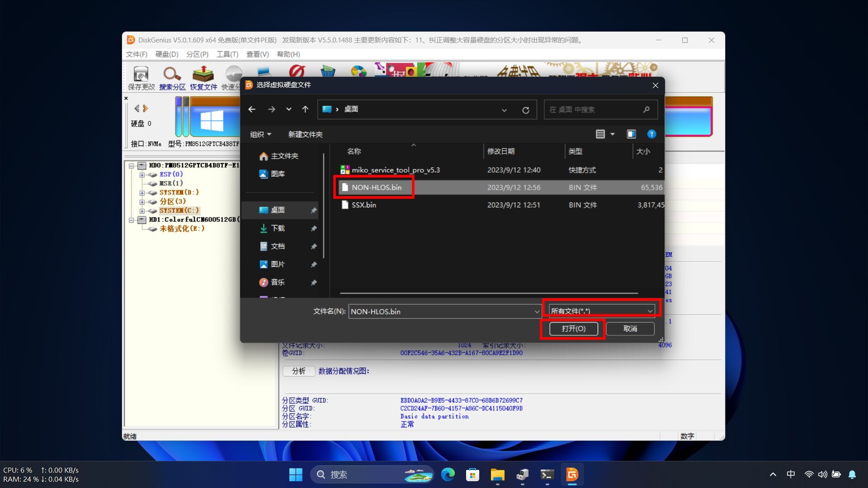Toggle the preview pane icon

click(631, 134)
